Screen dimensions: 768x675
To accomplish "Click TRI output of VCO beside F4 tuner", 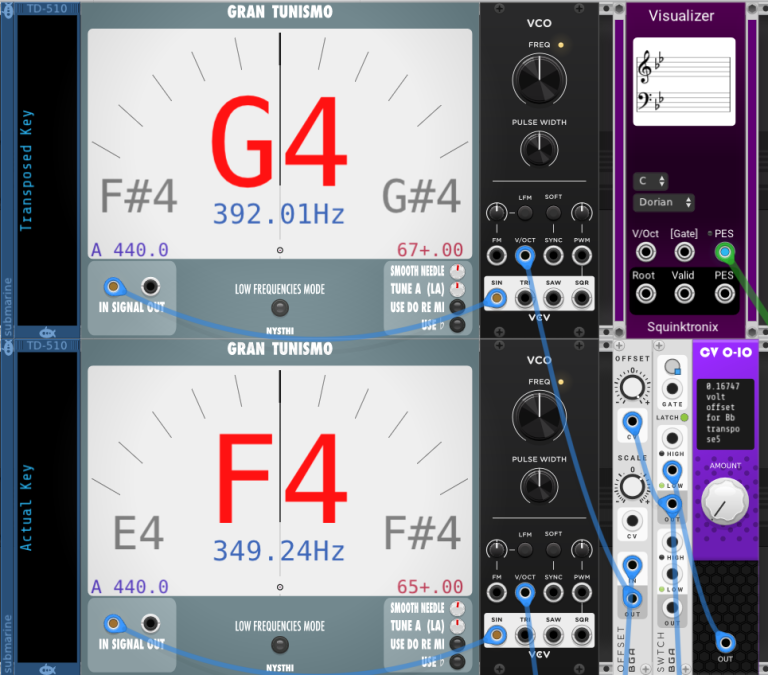I will (x=525, y=635).
